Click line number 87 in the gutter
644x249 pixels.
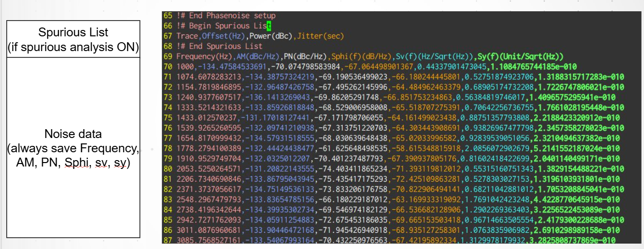click(167, 240)
